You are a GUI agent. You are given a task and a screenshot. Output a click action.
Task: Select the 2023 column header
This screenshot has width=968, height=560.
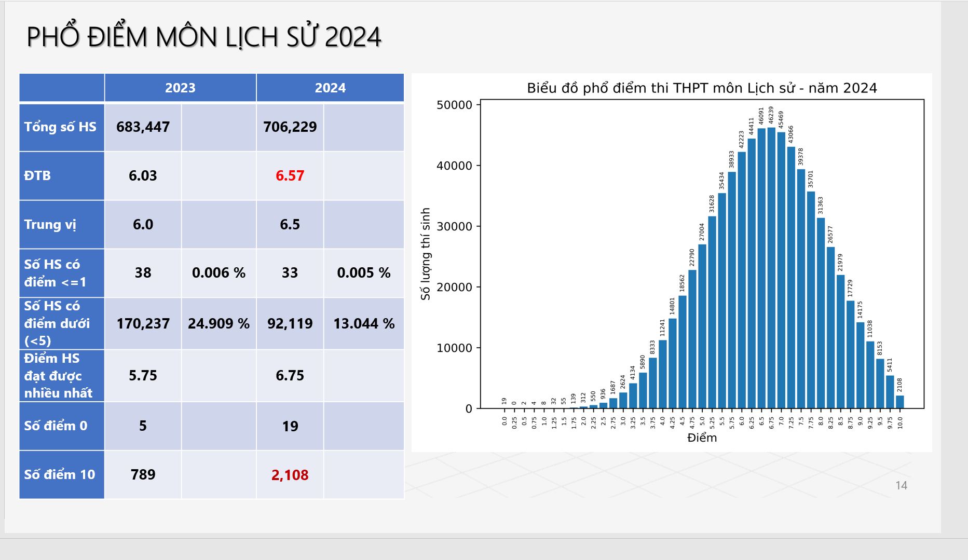tap(180, 88)
